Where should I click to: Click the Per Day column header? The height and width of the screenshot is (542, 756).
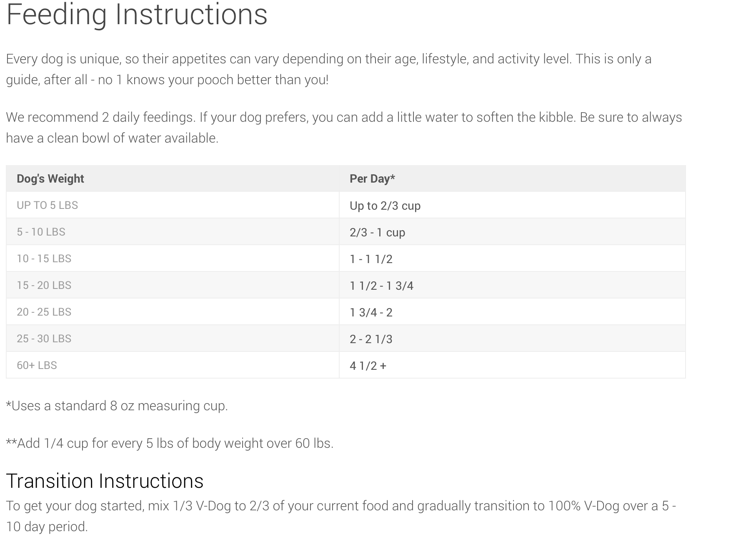coord(372,178)
